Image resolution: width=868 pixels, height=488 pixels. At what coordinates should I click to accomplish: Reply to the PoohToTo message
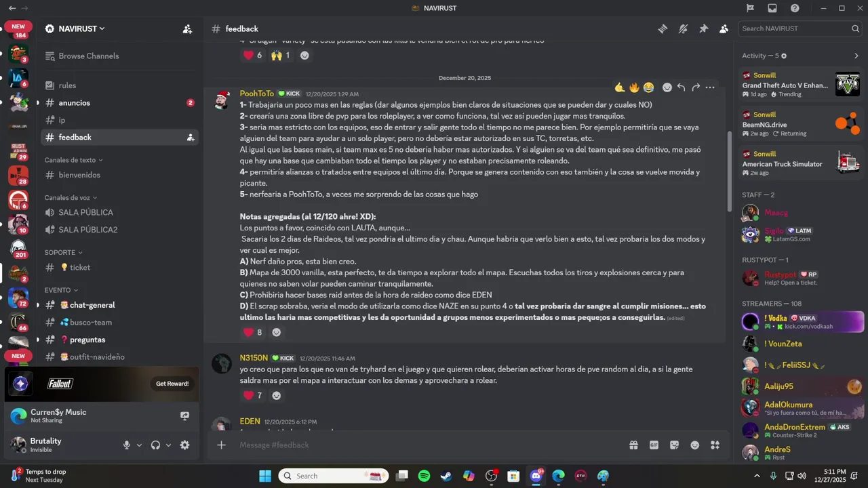point(682,87)
